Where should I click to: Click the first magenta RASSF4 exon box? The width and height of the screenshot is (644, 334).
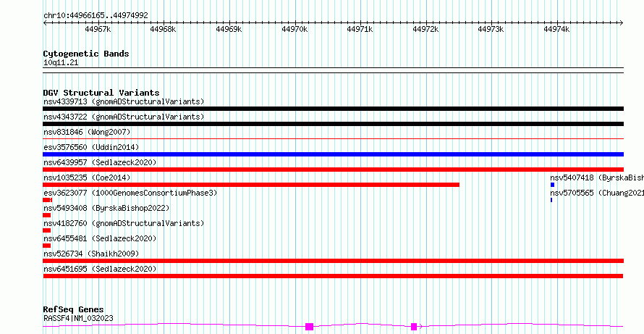(309, 327)
